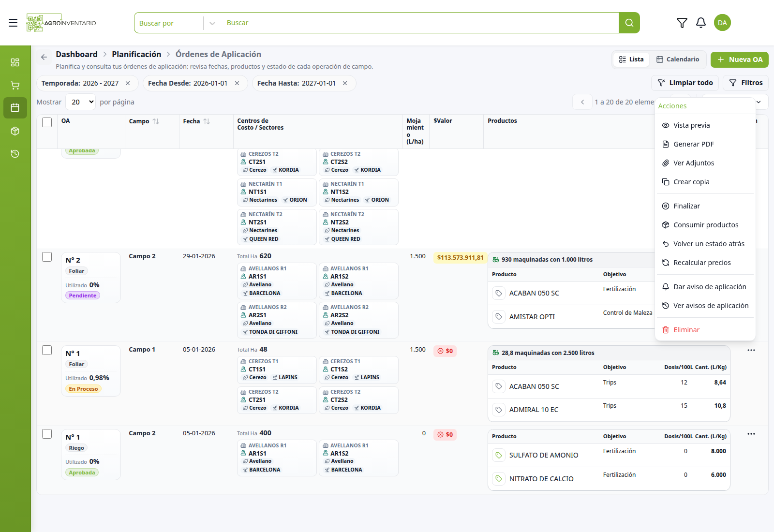Check the N° 1 Foliar Campo 1 checkbox
Screen dimensions: 774x532
[47, 350]
